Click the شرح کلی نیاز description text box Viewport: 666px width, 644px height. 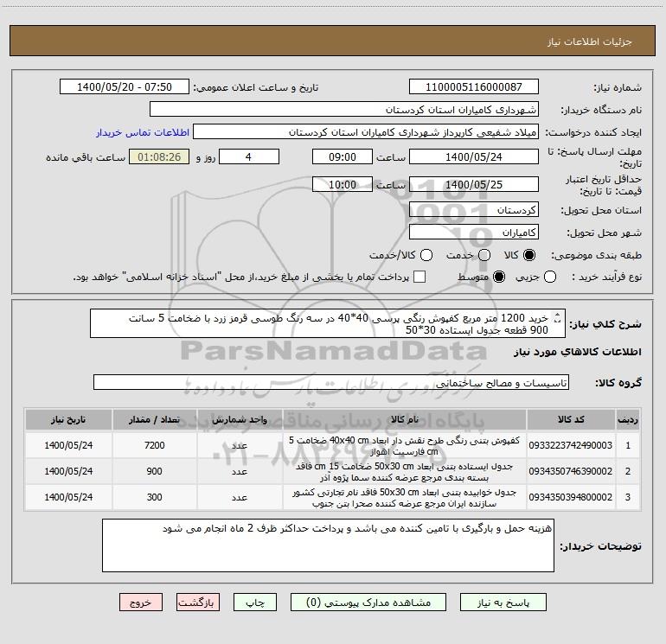pos(328,323)
